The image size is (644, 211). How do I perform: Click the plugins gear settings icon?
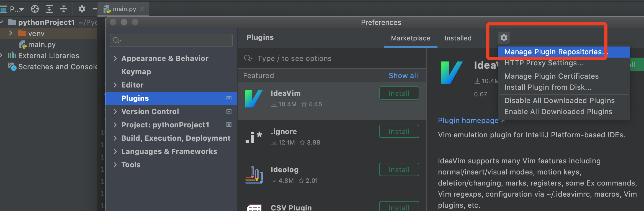tap(504, 37)
